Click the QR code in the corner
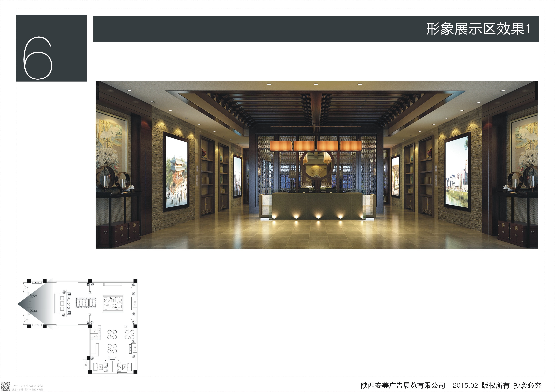This screenshot has width=555, height=392. 5,386
